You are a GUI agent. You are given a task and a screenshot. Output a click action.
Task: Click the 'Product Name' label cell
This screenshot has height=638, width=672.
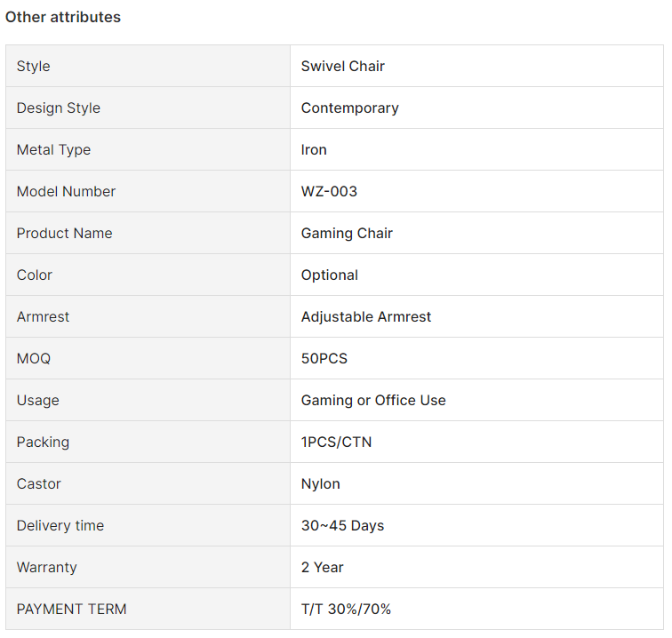148,233
